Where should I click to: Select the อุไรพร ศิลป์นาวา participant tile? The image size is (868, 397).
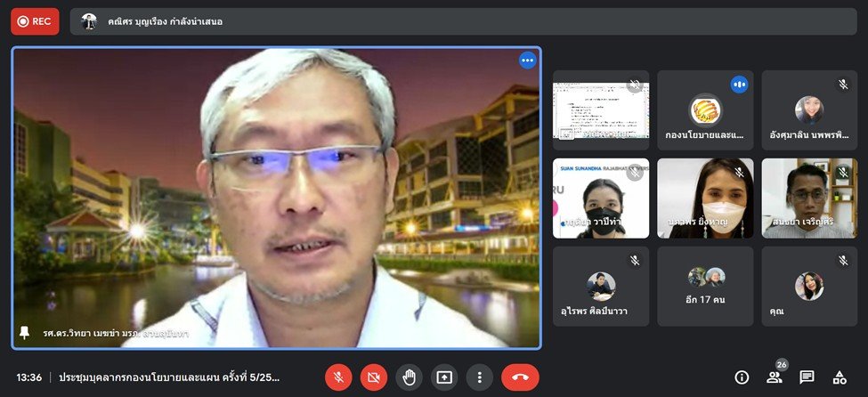pos(601,287)
